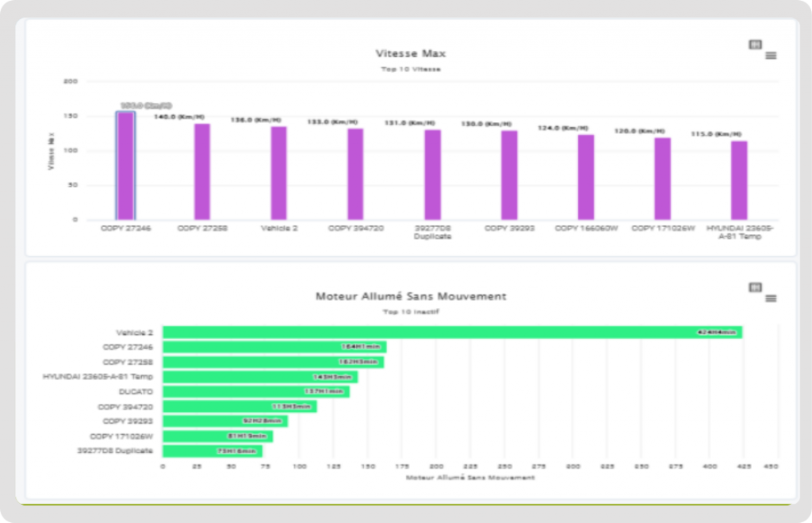Image resolution: width=812 pixels, height=523 pixels.
Task: Click the HYUNDAI 23605-A-81 Temp green idle bar
Action: pyautogui.click(x=260, y=377)
